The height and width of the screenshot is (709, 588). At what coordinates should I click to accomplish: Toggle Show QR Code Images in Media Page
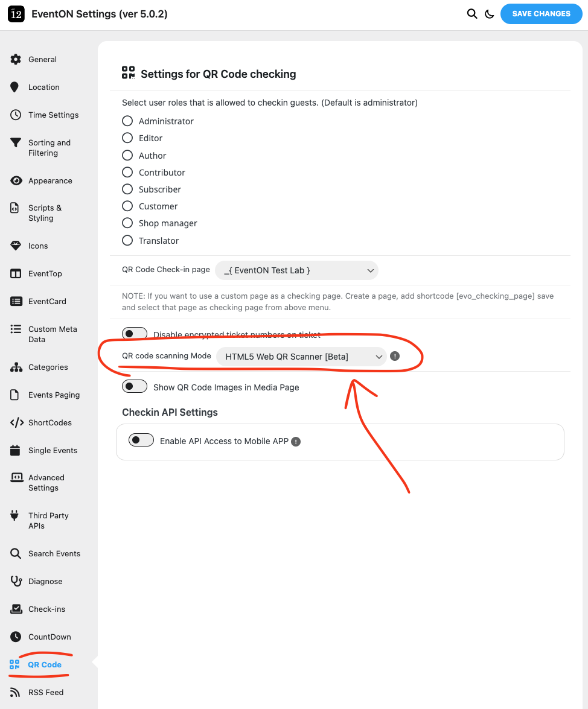(x=135, y=387)
